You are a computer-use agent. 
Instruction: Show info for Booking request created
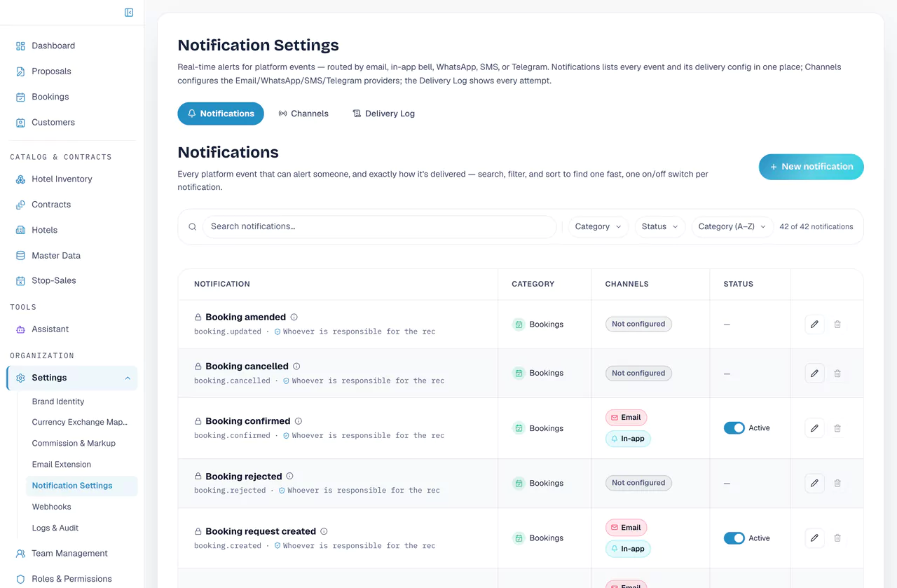[x=324, y=531]
